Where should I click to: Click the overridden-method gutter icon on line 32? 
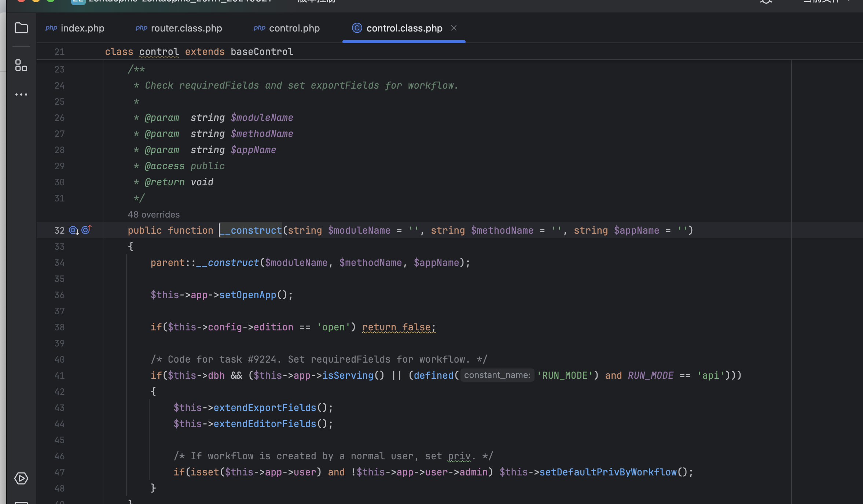pyautogui.click(x=74, y=230)
